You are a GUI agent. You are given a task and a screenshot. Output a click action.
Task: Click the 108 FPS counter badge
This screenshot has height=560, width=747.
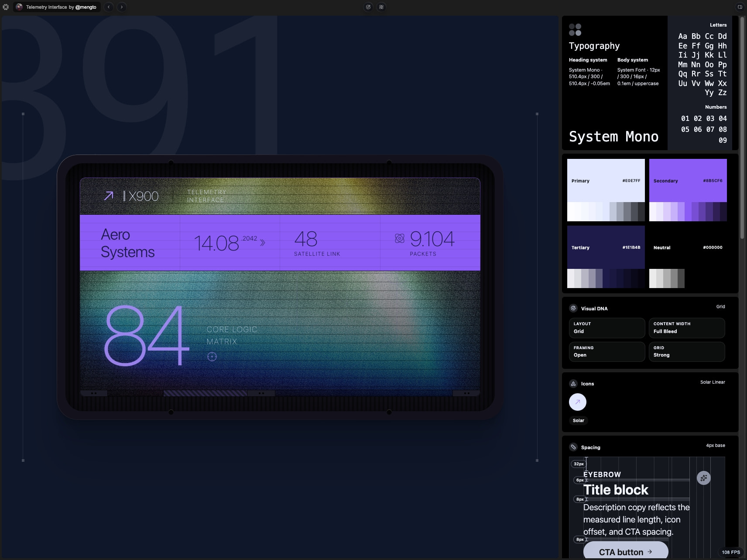point(731,552)
